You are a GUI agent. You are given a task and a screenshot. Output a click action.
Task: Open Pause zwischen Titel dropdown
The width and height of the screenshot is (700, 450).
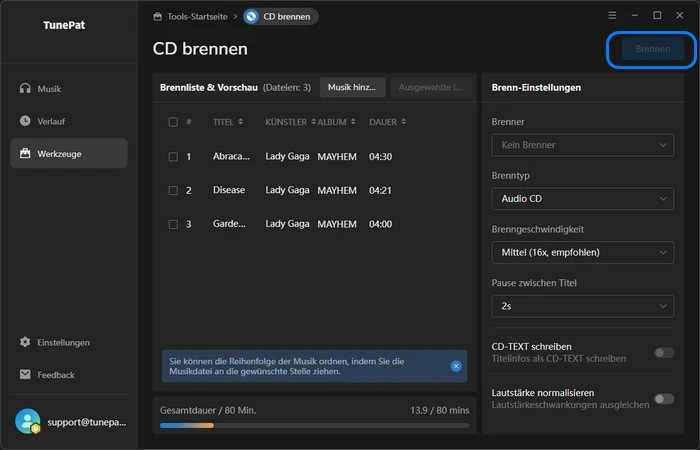[583, 306]
